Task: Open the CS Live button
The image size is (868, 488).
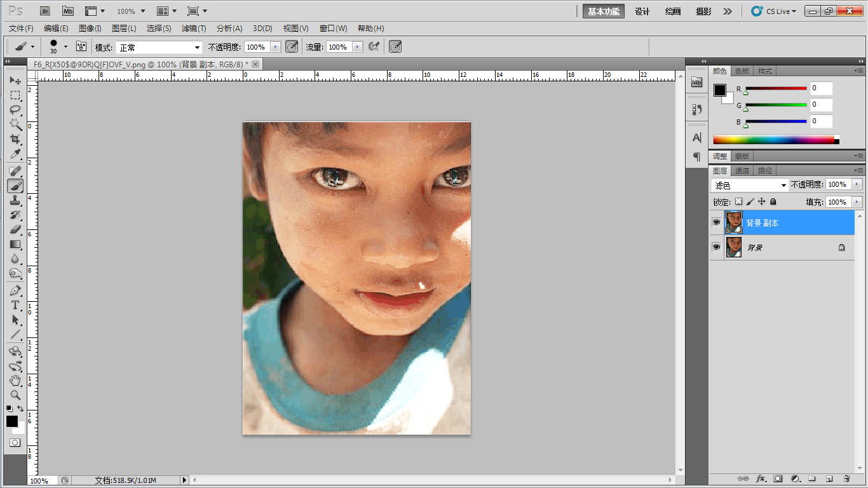Action: click(774, 11)
